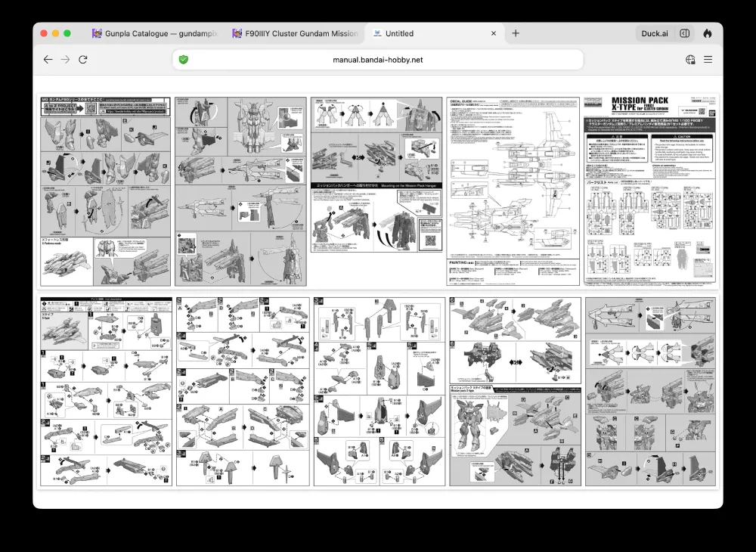Screen dimensions: 756x552
Task: Select the Untitled tab
Action: (x=423, y=33)
